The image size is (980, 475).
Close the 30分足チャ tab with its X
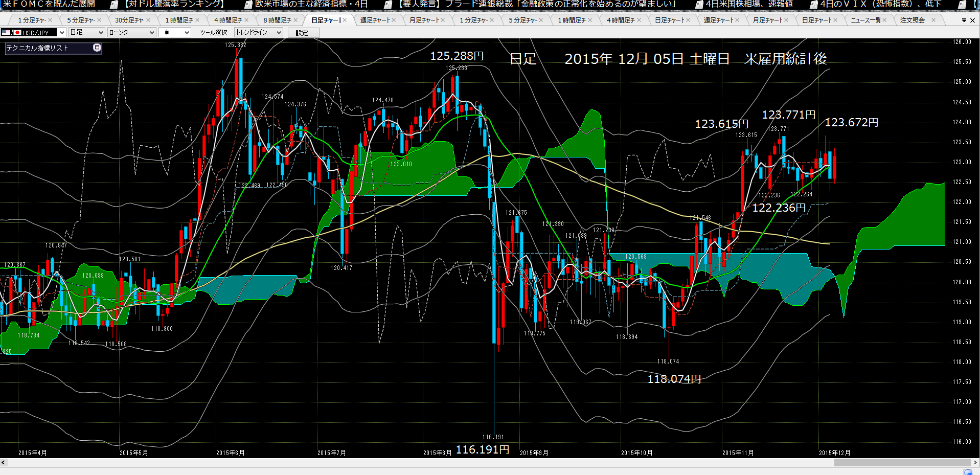pyautogui.click(x=148, y=20)
